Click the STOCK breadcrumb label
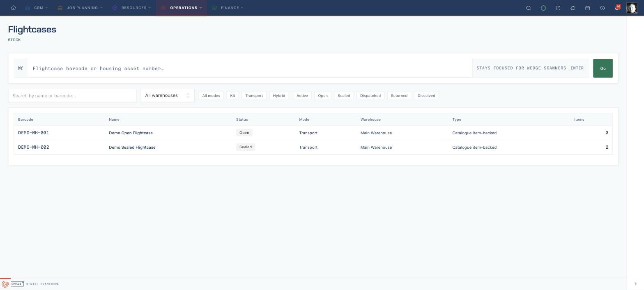644x290 pixels. (x=14, y=40)
